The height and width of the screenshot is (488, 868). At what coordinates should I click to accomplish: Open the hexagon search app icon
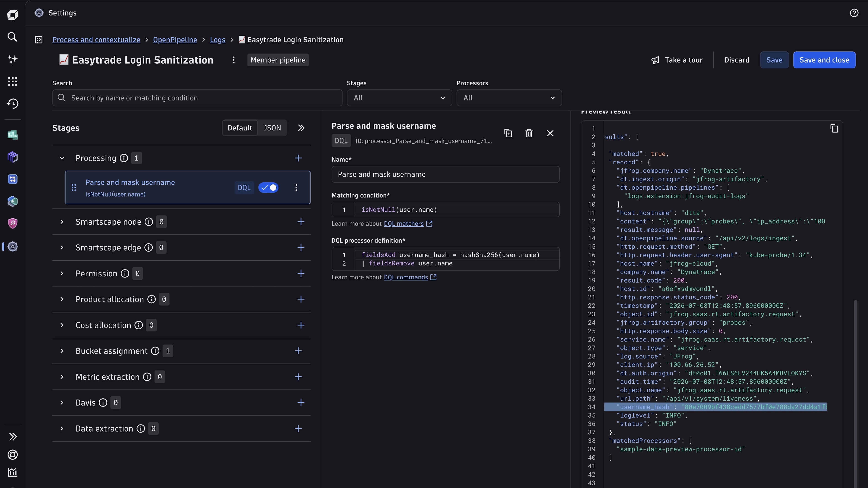13,201
